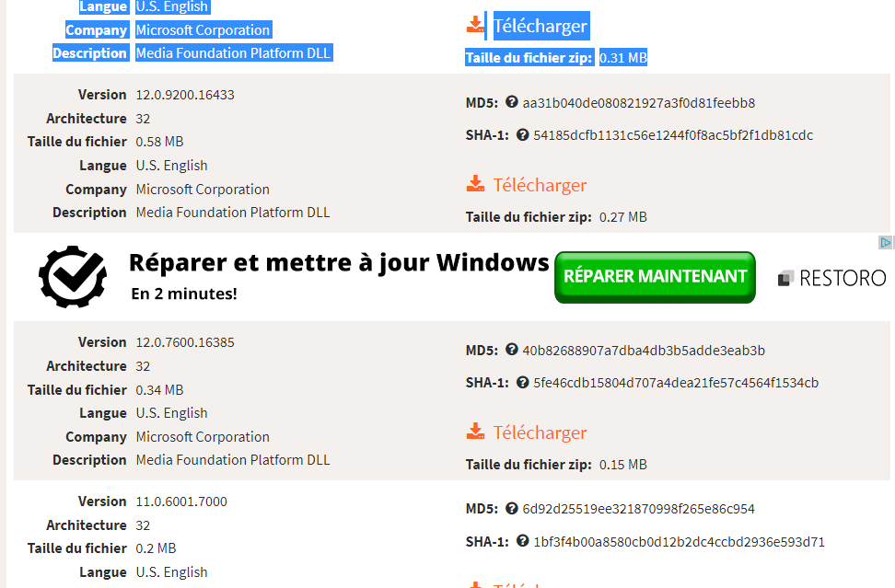Click MD5 help icon next to 6d92d25519 hash
The image size is (895, 588).
[x=511, y=508]
